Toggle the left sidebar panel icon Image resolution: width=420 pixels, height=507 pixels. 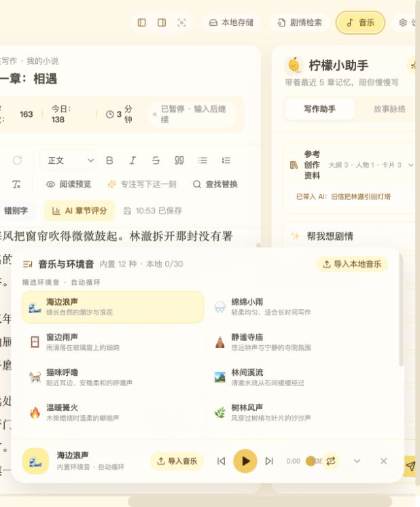(x=141, y=22)
